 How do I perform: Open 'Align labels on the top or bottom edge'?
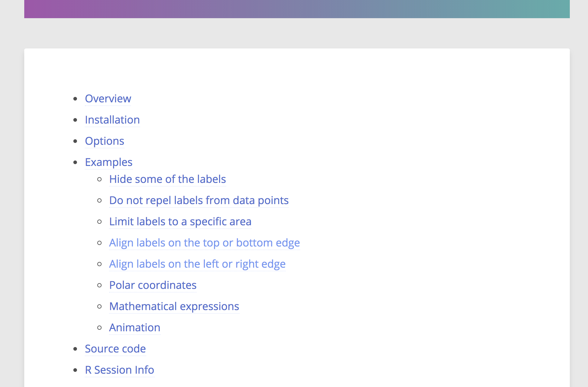204,243
